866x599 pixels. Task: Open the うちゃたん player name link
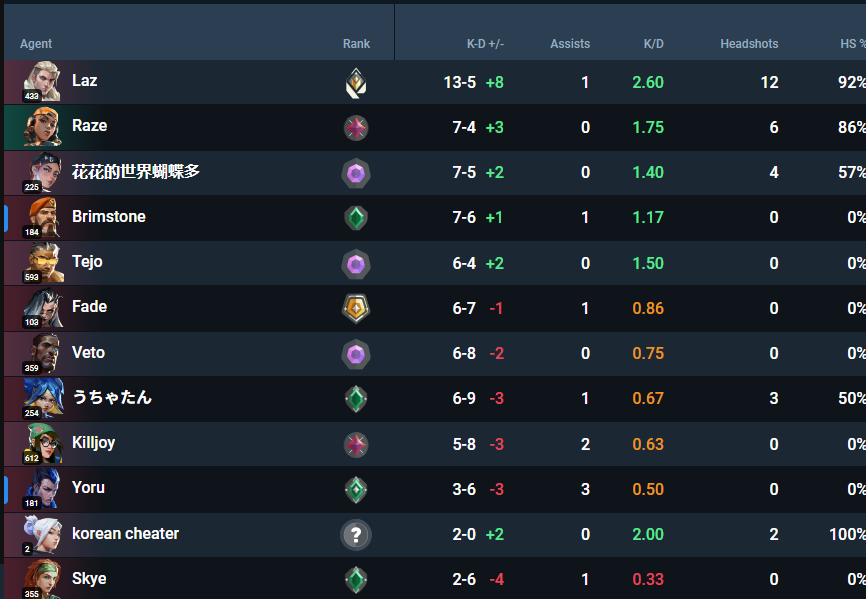[x=112, y=398]
